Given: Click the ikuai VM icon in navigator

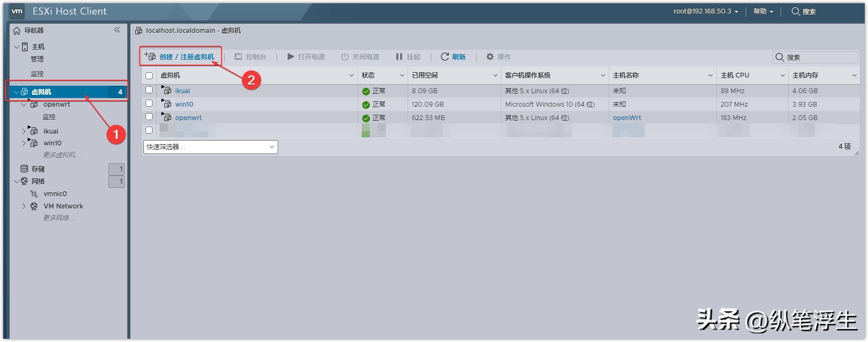Looking at the screenshot, I should pos(33,131).
